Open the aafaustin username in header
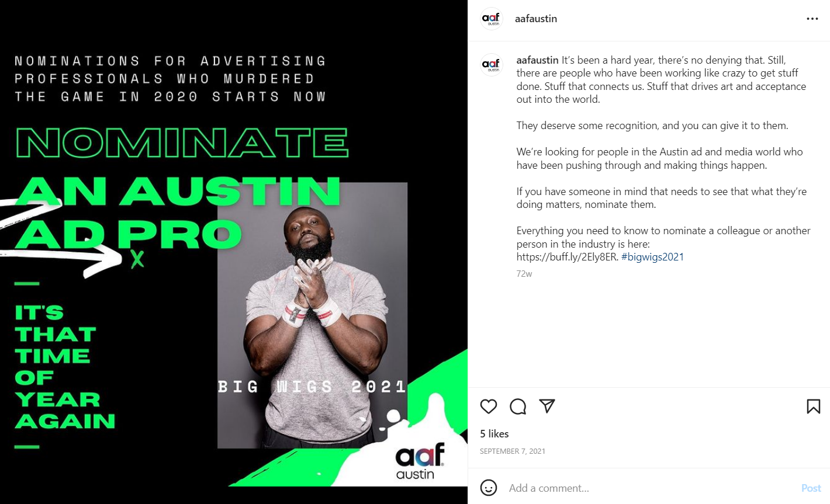This screenshot has width=830, height=504. [x=536, y=19]
